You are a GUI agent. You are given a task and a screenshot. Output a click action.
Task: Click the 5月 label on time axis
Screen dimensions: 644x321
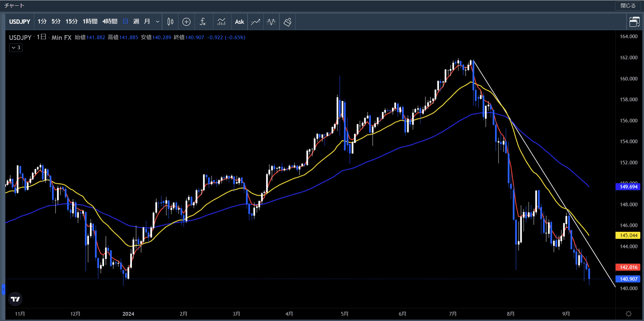click(344, 314)
